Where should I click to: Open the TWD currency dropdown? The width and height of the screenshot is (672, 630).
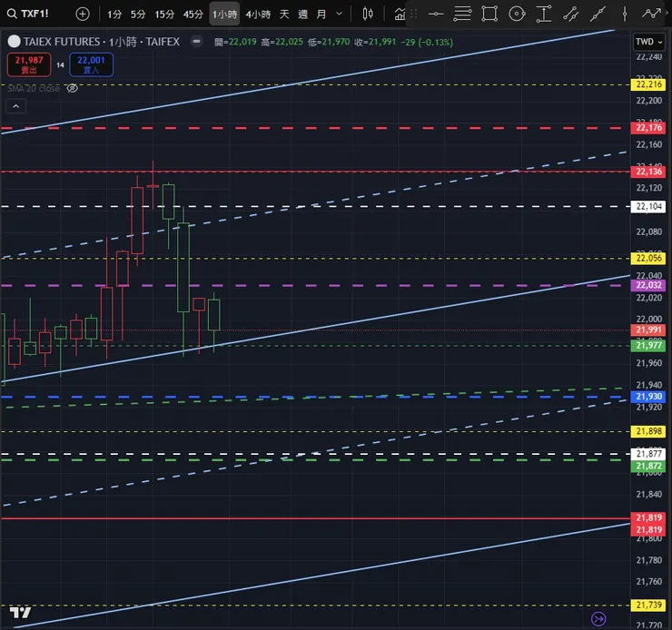click(649, 42)
